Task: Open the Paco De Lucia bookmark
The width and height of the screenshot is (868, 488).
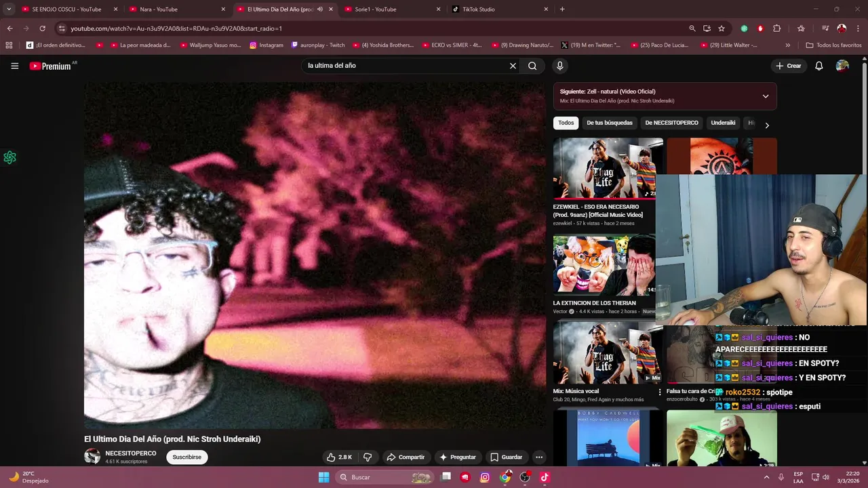Action: pos(659,45)
